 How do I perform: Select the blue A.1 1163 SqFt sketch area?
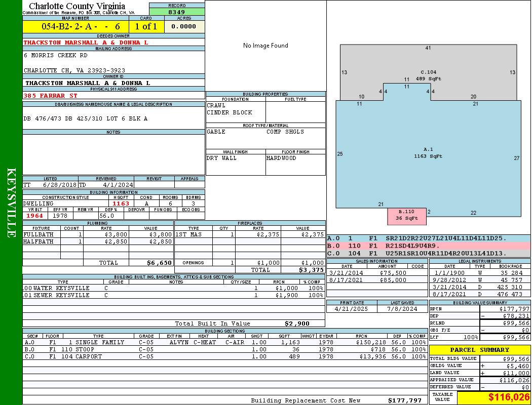428,153
